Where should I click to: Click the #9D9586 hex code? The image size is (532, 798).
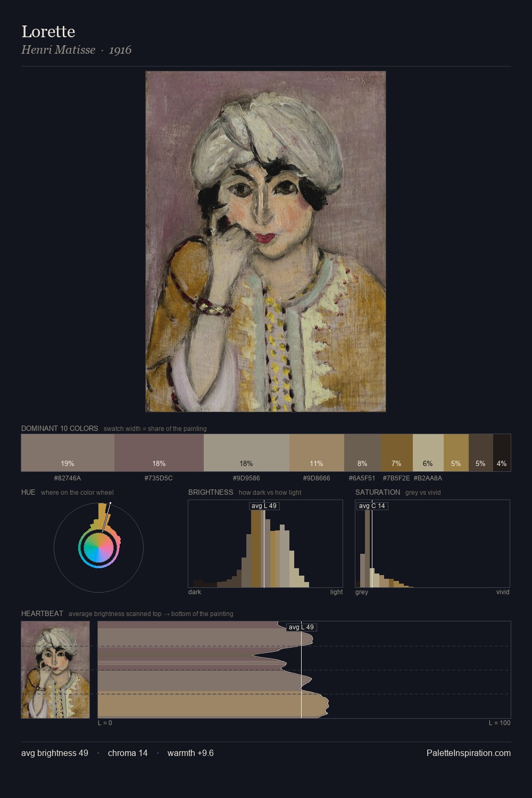point(246,478)
